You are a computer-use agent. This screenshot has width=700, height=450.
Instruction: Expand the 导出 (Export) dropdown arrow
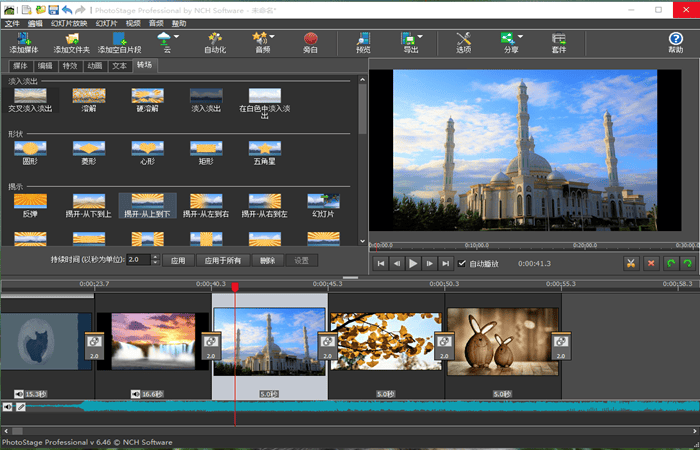[419, 38]
